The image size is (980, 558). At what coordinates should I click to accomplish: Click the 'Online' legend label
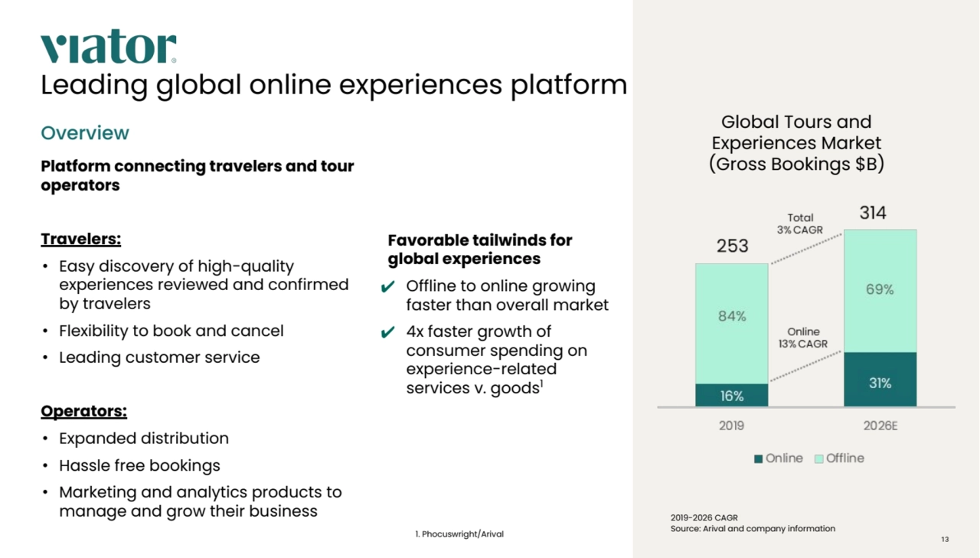(784, 458)
